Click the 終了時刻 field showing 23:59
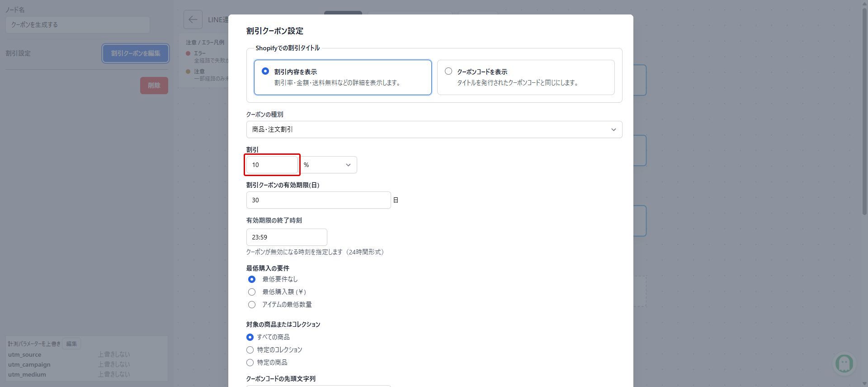The height and width of the screenshot is (387, 868). point(287,237)
